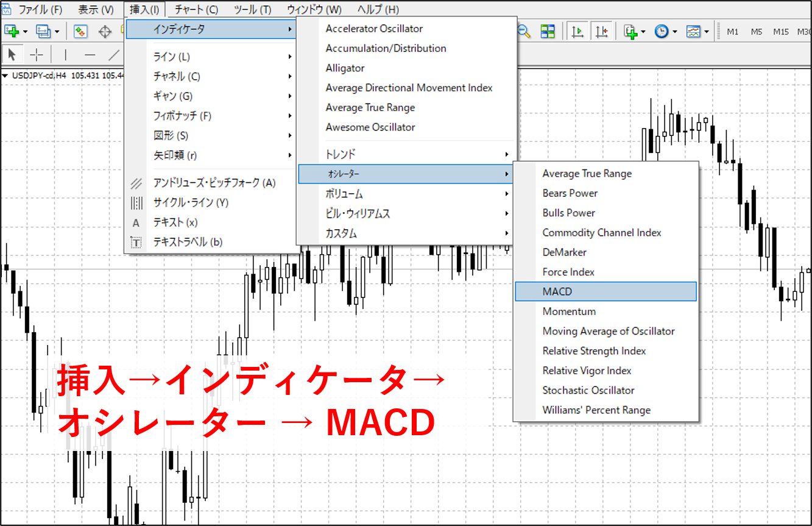Select the vertical line tool
The image size is (812, 526).
pos(64,54)
